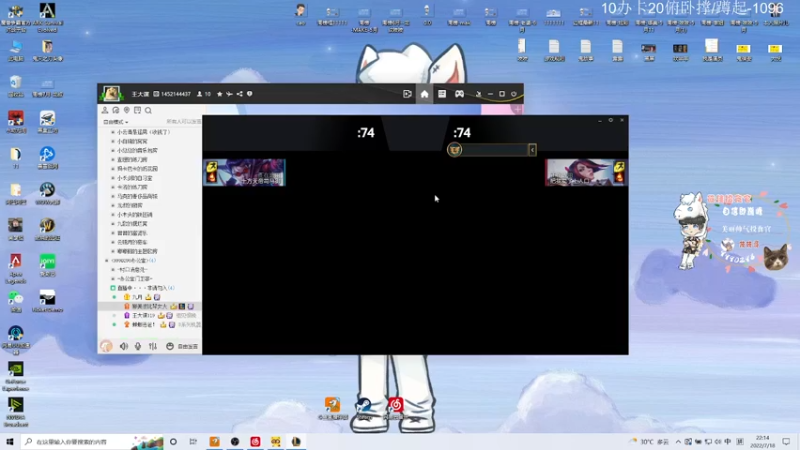Click the user avatar at YY bottom left
Viewport: 800px width, 450px height.
[x=106, y=346]
